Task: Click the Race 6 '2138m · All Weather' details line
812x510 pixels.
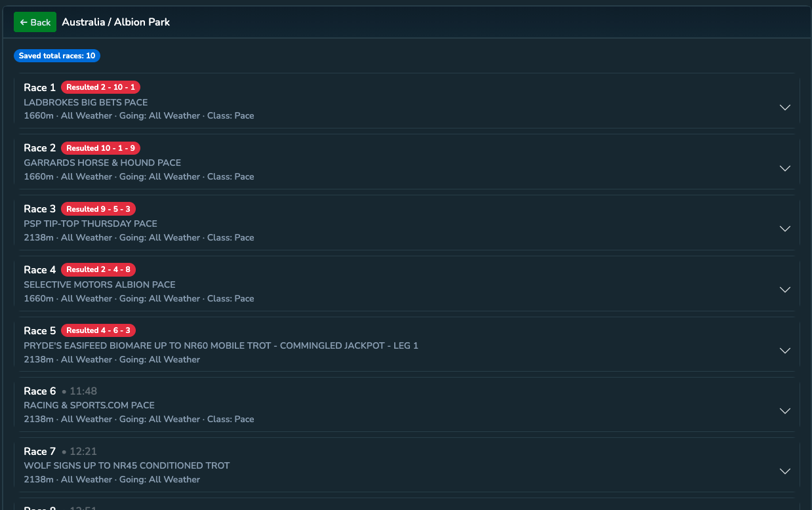Action: click(139, 419)
